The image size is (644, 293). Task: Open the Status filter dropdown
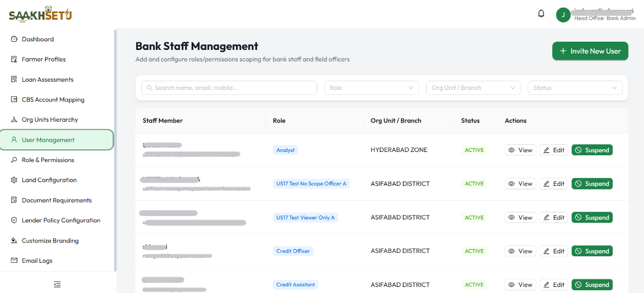pyautogui.click(x=575, y=88)
